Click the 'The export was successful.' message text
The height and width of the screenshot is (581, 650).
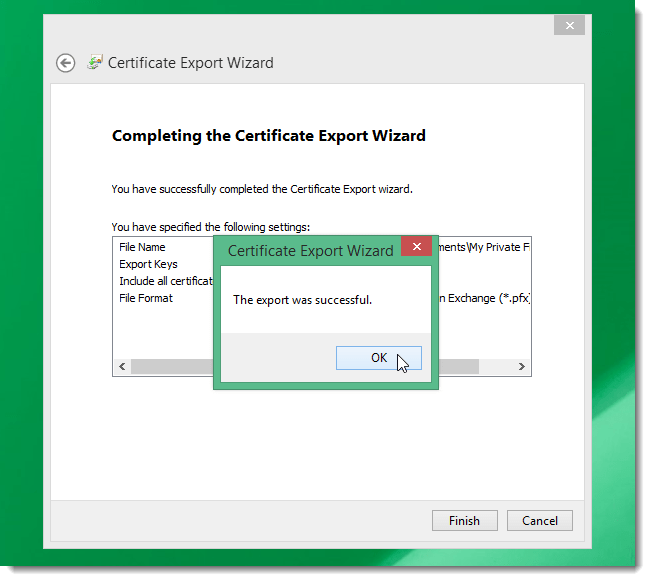302,300
